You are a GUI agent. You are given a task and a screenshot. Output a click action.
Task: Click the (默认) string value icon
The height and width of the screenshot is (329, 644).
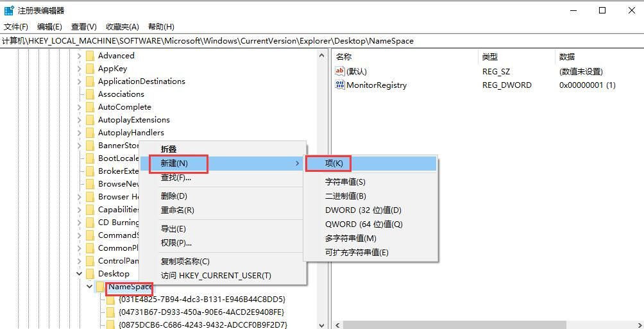click(340, 71)
